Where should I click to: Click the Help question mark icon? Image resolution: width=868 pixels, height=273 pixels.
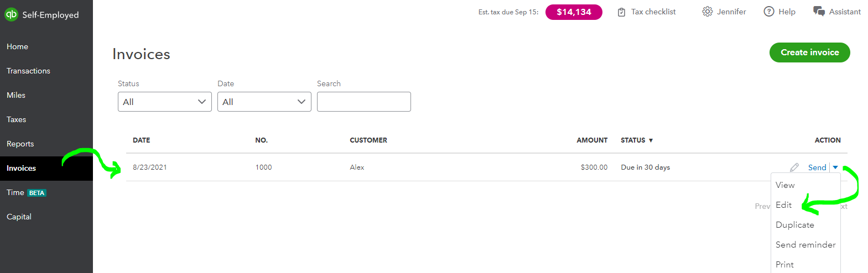click(x=769, y=12)
